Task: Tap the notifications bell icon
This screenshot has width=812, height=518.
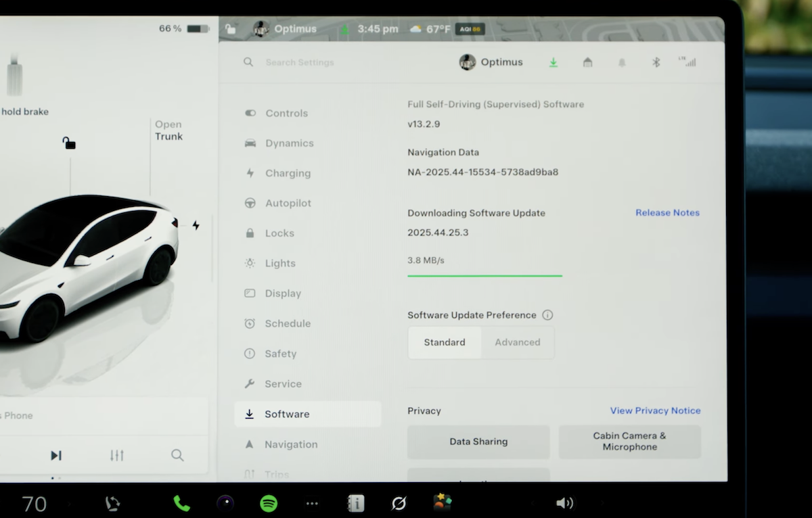Action: click(621, 62)
